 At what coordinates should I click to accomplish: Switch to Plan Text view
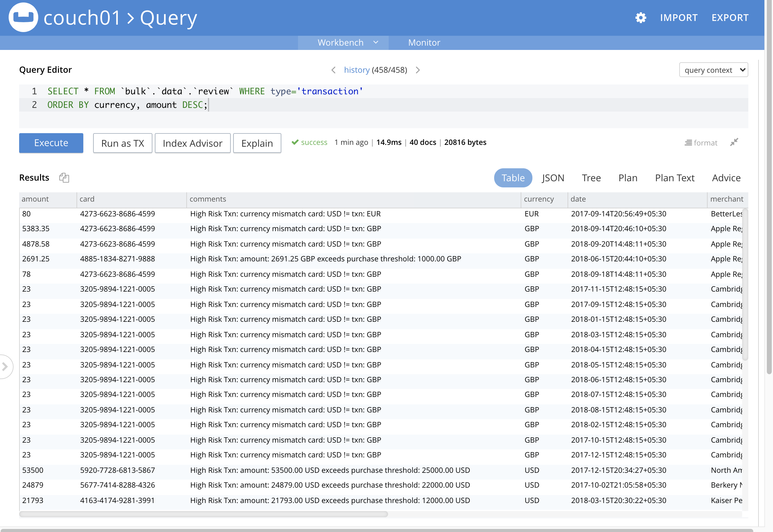(675, 178)
